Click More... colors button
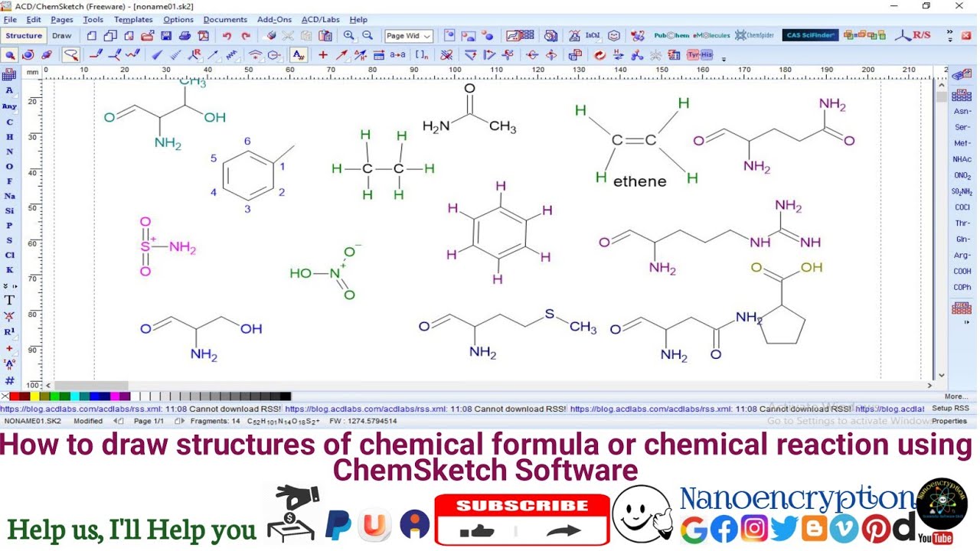 tap(955, 396)
